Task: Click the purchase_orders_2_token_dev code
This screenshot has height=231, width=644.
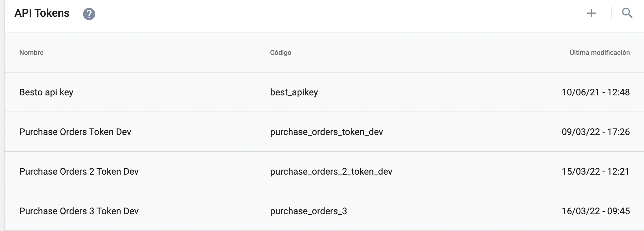Action: pos(331,171)
